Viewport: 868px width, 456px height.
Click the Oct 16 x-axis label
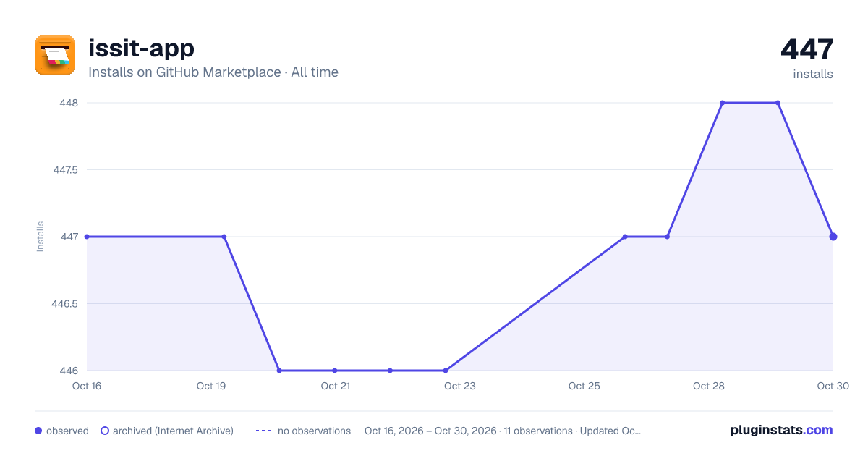tap(87, 386)
